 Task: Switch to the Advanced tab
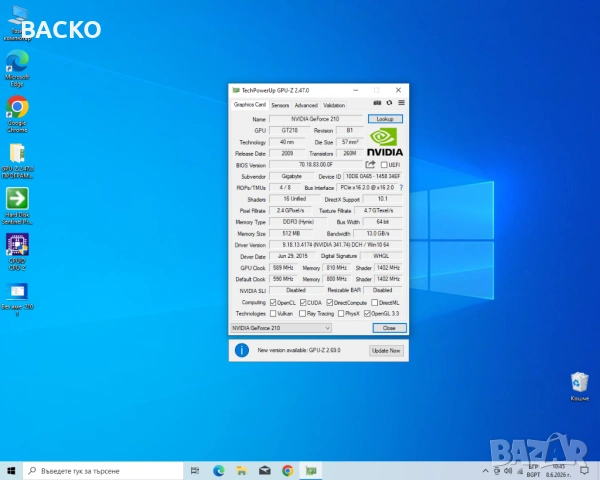pos(306,105)
